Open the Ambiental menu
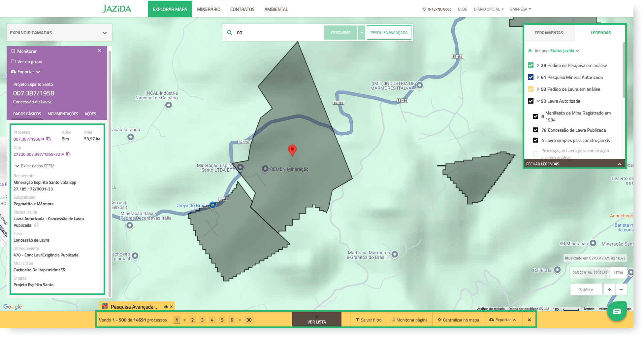This screenshot has width=644, height=338. (276, 9)
